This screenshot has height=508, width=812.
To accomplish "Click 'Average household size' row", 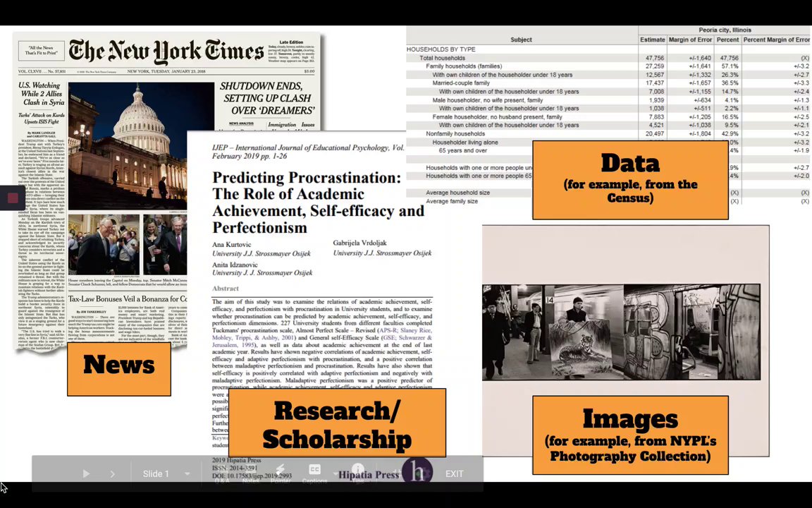I will pos(457,193).
